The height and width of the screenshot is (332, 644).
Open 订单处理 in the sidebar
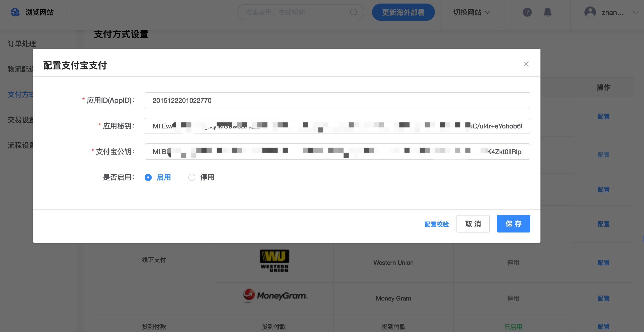(22, 44)
